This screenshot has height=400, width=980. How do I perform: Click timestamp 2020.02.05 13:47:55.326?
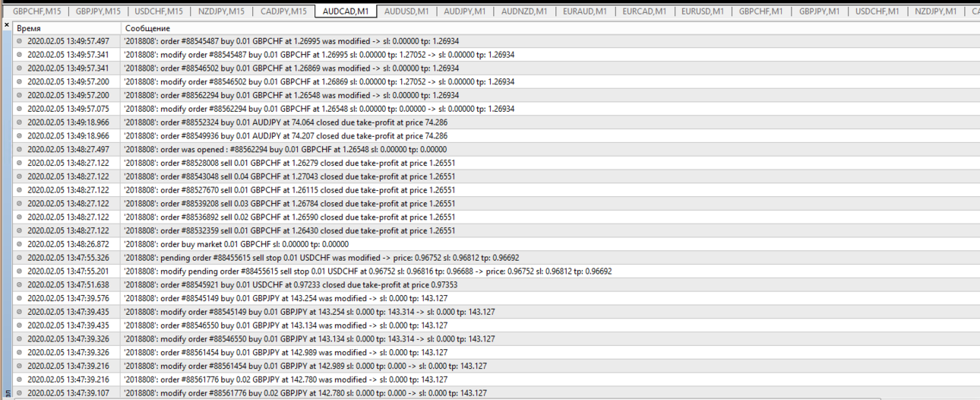[x=68, y=258]
